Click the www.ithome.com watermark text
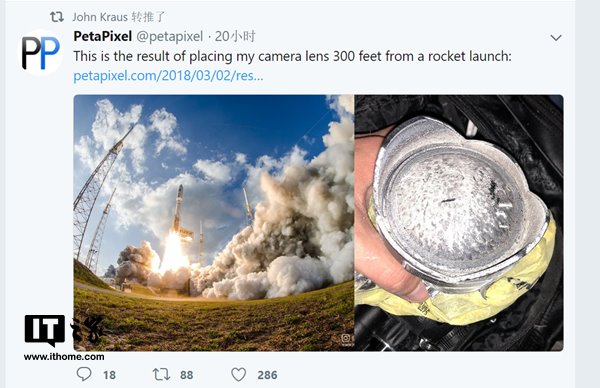This screenshot has width=600, height=388. (x=64, y=357)
